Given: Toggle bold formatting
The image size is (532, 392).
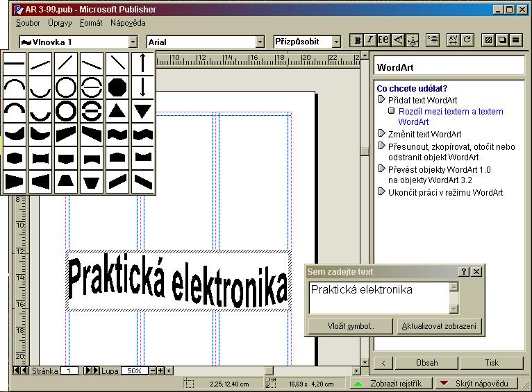Looking at the screenshot, I should tap(357, 40).
